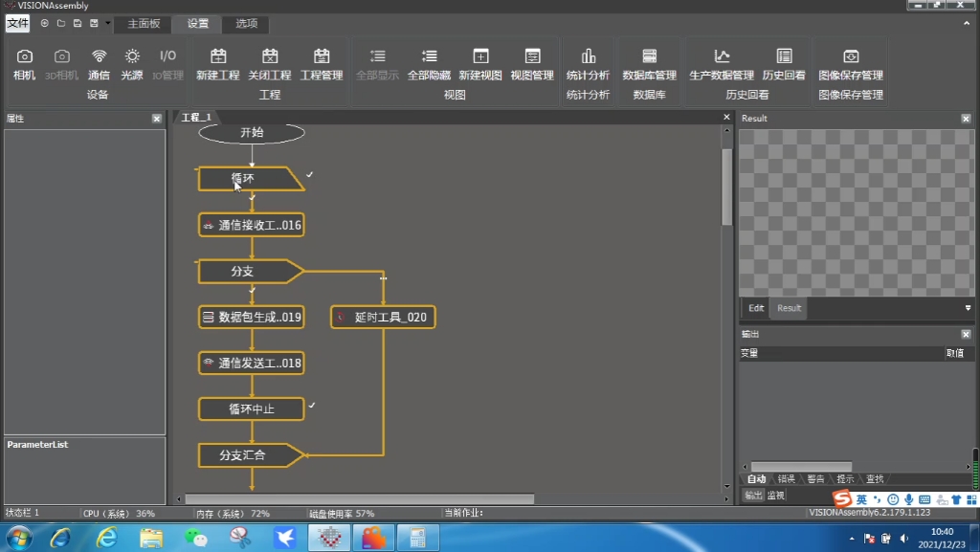The height and width of the screenshot is (552, 980).
Task: Click the 3D相机 ribbon icon
Action: pyautogui.click(x=61, y=64)
